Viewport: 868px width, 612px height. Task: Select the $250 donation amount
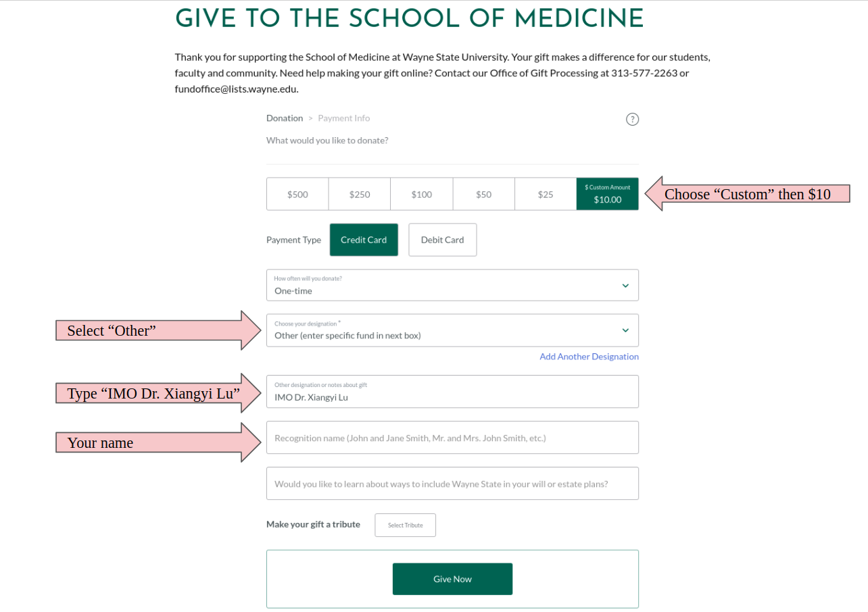click(360, 195)
